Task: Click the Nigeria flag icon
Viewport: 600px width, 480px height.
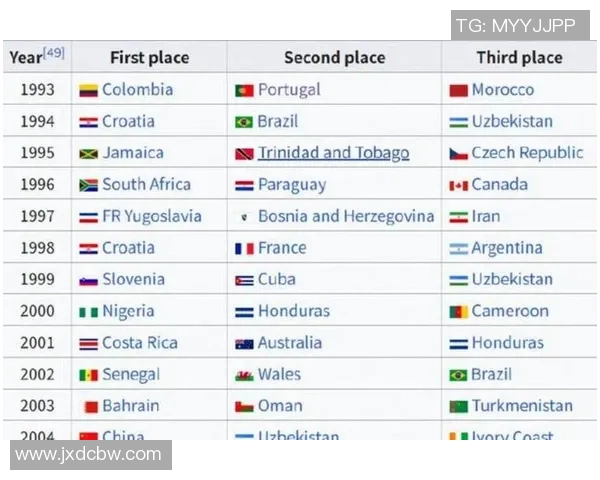Action: (88, 312)
